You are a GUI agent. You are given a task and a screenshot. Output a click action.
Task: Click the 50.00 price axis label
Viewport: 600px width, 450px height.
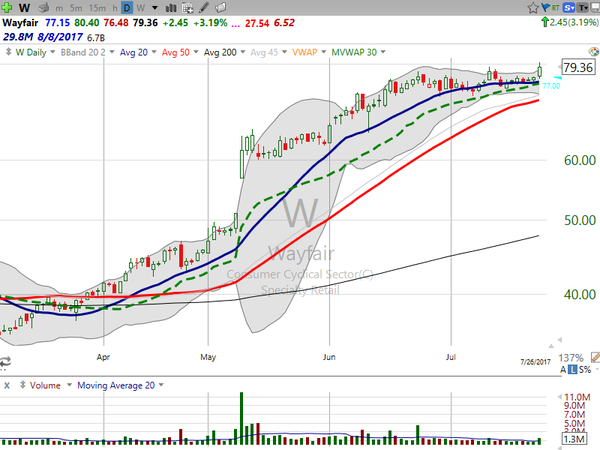tap(580, 220)
